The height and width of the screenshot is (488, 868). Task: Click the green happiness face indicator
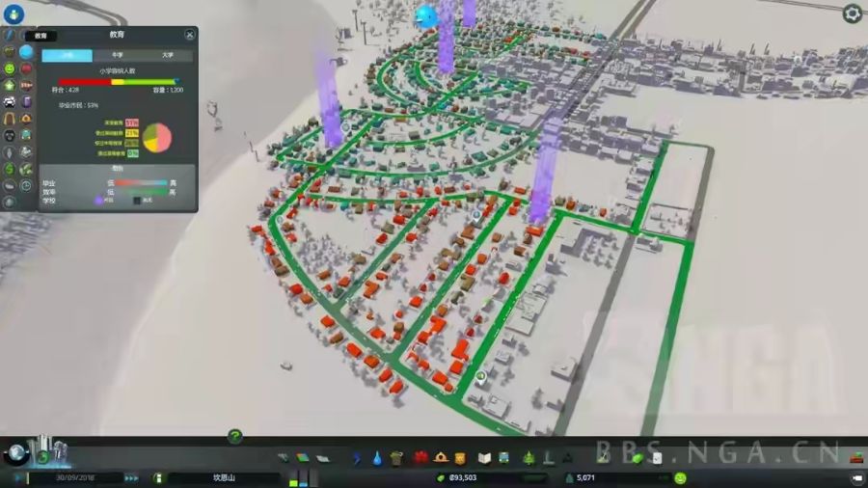(680, 477)
